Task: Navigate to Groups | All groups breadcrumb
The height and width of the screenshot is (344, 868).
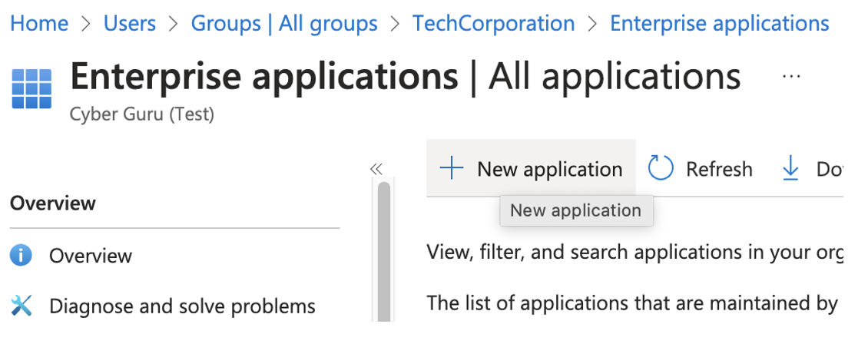Action: pos(284,23)
